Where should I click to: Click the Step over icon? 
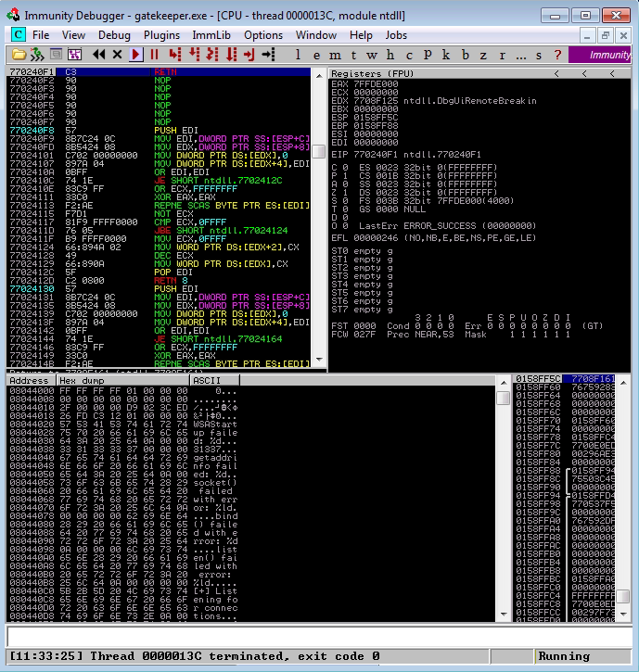pyautogui.click(x=194, y=55)
